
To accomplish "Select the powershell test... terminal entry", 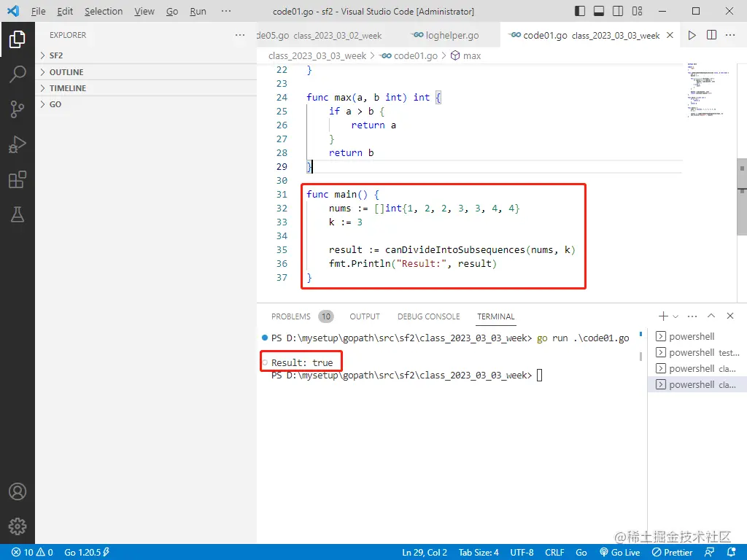I will [697, 352].
